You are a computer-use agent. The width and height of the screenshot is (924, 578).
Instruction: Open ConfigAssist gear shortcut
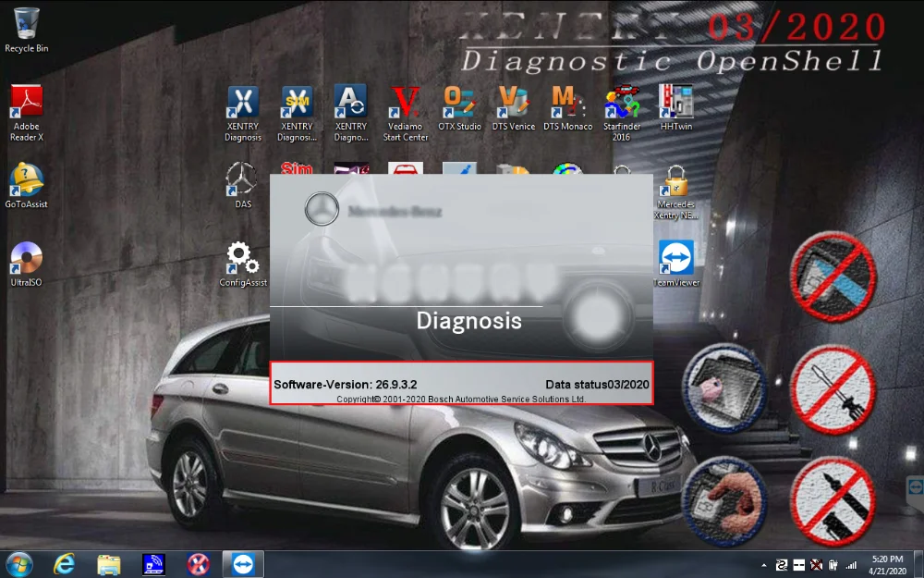coord(243,264)
